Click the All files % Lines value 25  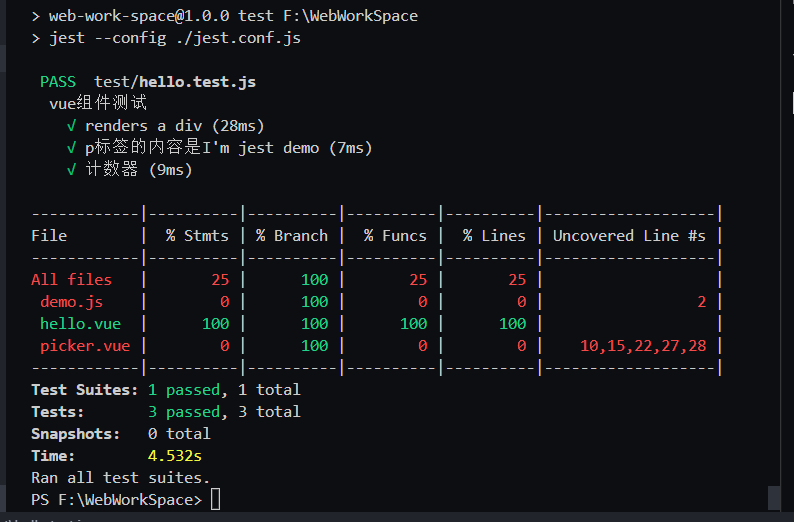pos(517,279)
